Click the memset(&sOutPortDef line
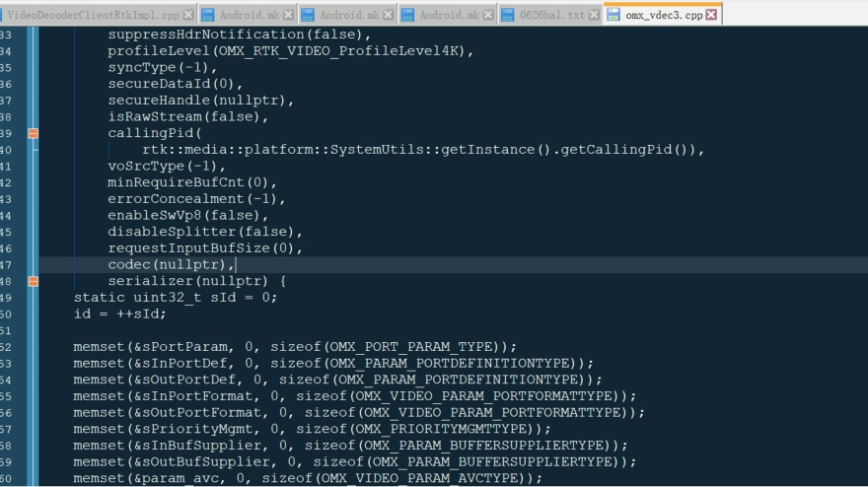The width and height of the screenshot is (868, 487). click(337, 380)
